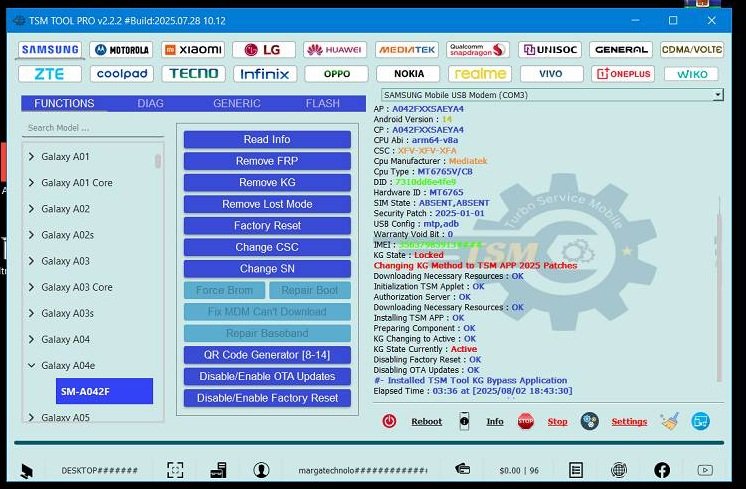Choose the LG brand button
Image resolution: width=746 pixels, height=489 pixels.
click(264, 49)
